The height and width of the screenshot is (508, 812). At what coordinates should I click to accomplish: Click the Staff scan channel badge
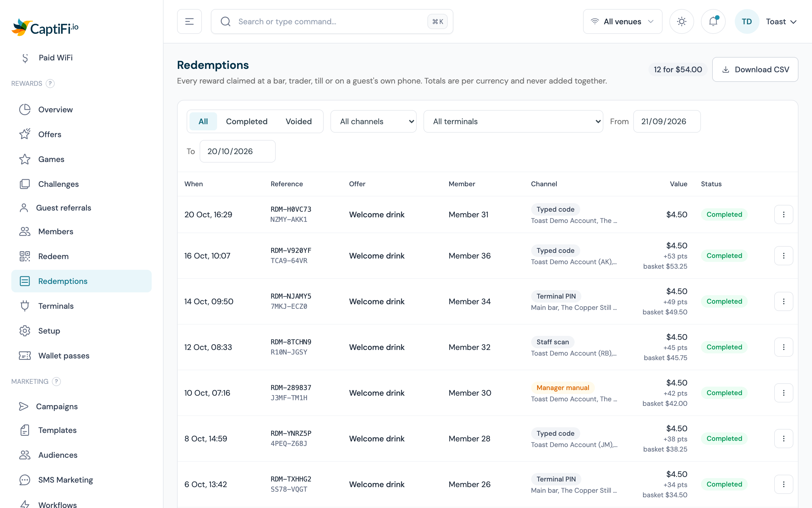553,342
